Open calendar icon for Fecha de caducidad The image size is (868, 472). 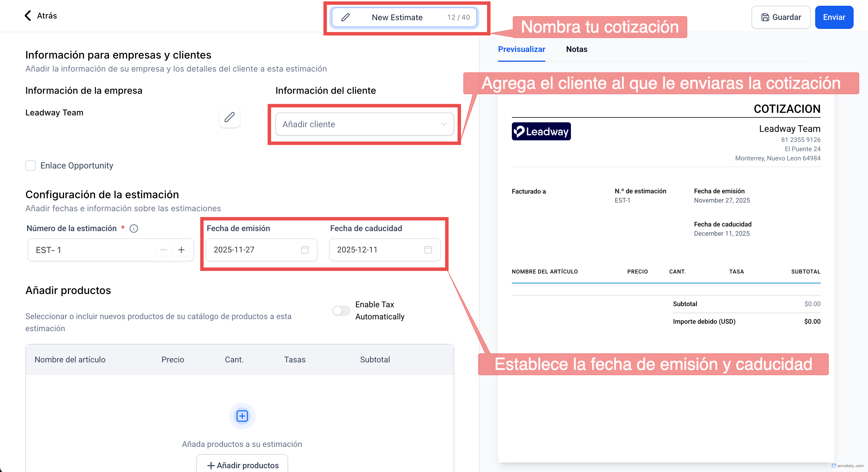click(428, 250)
